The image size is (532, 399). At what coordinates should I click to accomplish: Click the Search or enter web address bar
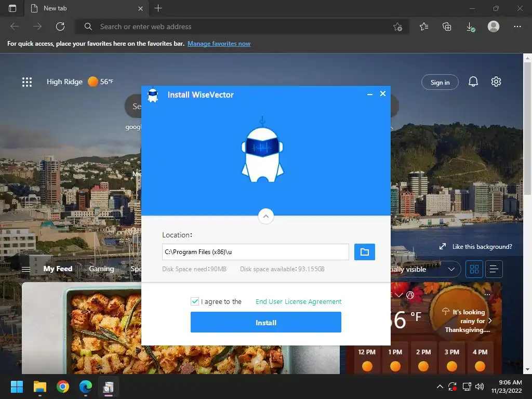[242, 26]
